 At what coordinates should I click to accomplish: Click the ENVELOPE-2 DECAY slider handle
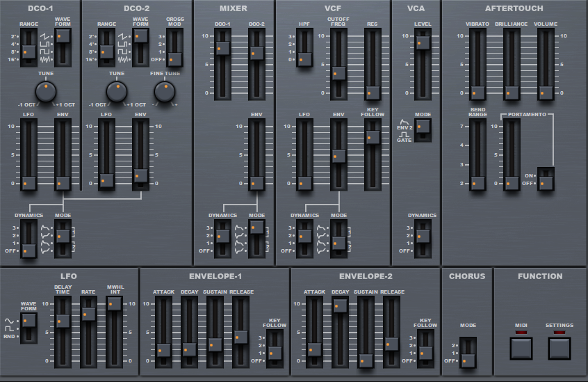click(x=340, y=306)
